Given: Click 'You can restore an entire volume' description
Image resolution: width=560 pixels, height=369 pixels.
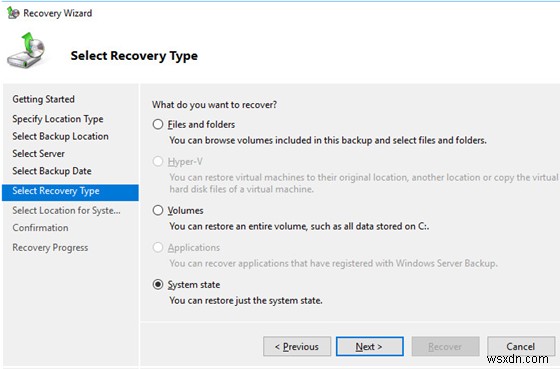Looking at the screenshot, I should 299,226.
